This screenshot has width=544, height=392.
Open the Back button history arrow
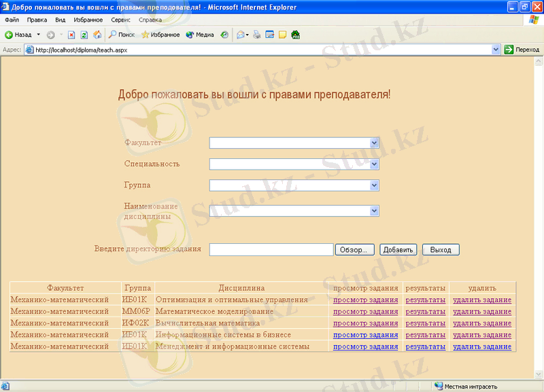click(39, 35)
